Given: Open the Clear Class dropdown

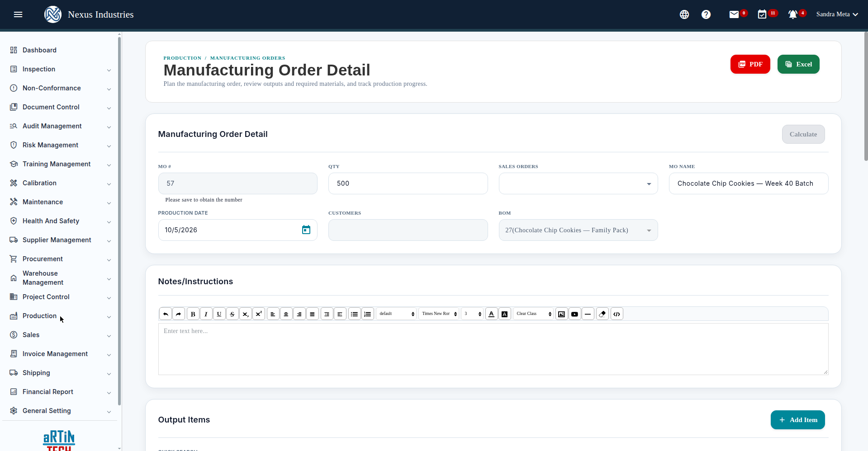Looking at the screenshot, I should 534,314.
